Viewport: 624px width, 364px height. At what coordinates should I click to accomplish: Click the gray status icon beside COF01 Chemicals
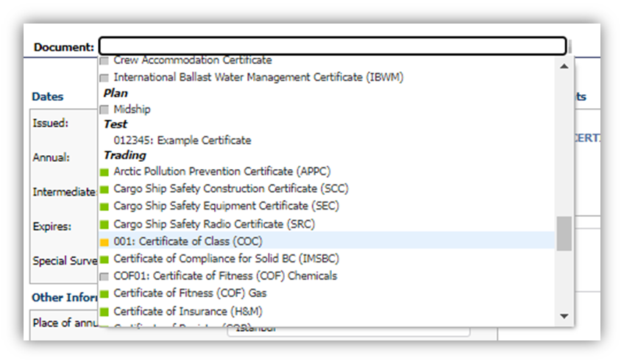104,276
